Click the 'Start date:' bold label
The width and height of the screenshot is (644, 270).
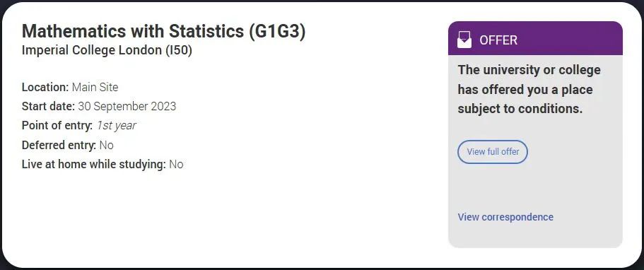coord(49,107)
